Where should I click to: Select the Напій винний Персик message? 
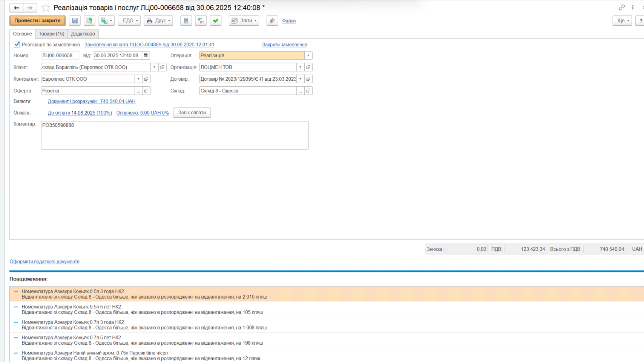(327, 356)
